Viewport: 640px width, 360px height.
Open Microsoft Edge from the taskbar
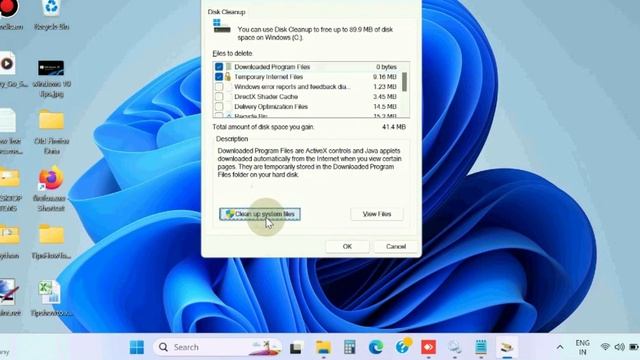click(376, 347)
